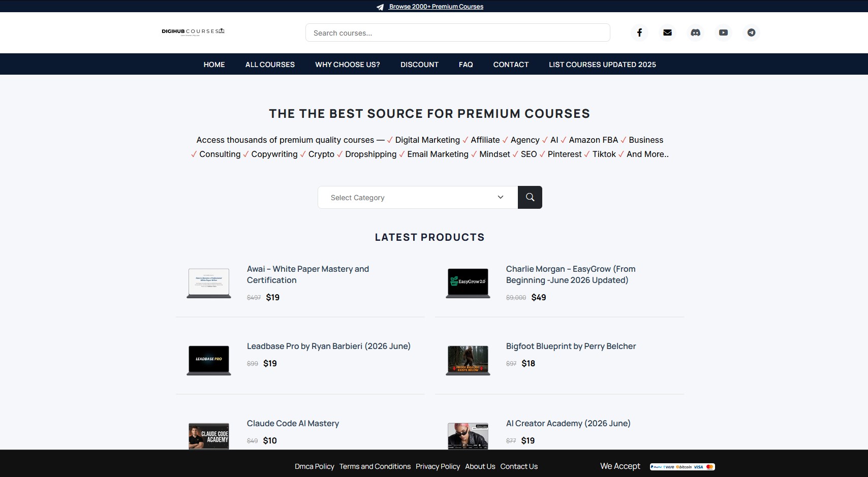868x477 pixels.
Task: Click the Leadbase Pro laptop thumbnail
Action: click(x=209, y=360)
